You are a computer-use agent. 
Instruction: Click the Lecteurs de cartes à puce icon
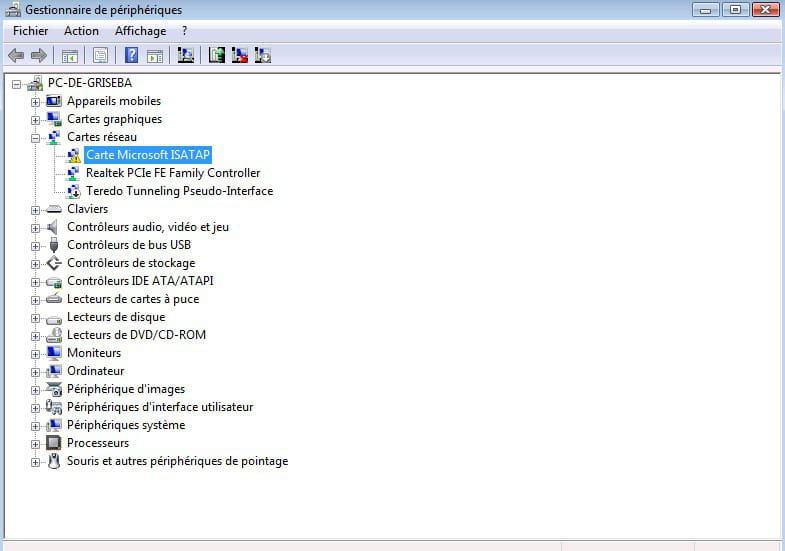(x=54, y=299)
